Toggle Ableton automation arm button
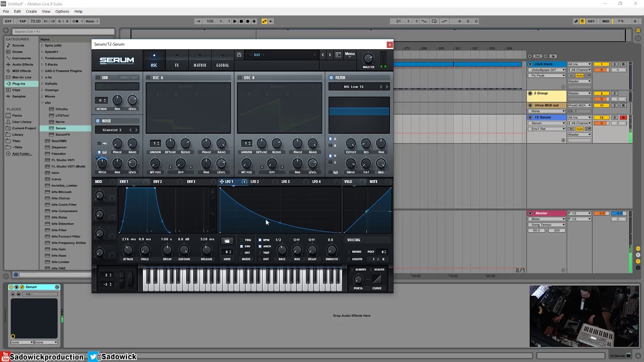 265,21
